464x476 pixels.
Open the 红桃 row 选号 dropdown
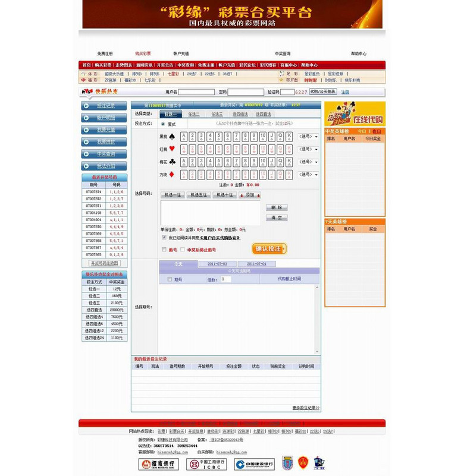tap(308, 149)
